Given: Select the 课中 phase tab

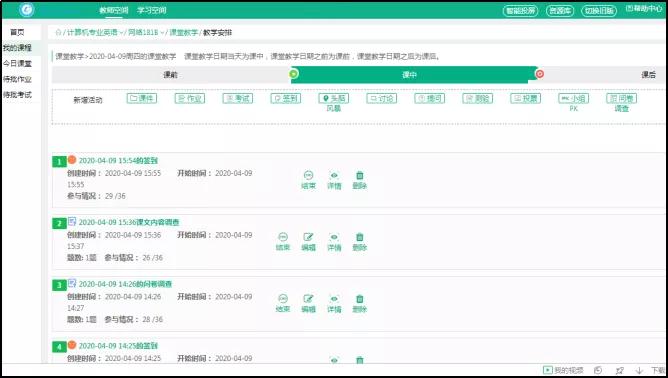Looking at the screenshot, I should pyautogui.click(x=409, y=75).
